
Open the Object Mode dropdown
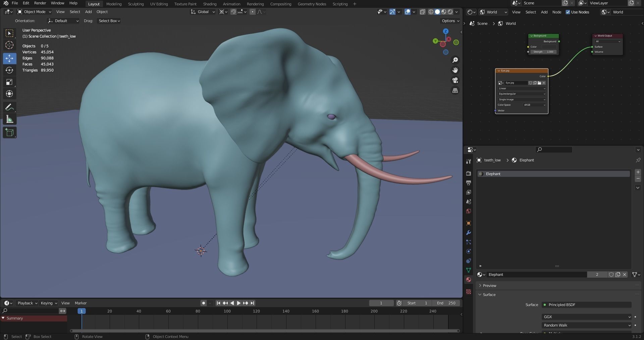(x=34, y=12)
